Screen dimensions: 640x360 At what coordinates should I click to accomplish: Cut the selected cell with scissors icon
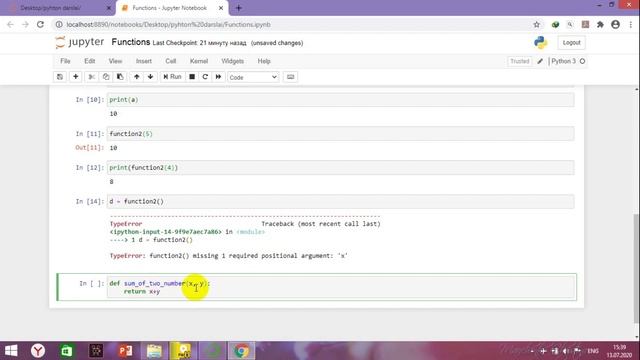tap(91, 77)
